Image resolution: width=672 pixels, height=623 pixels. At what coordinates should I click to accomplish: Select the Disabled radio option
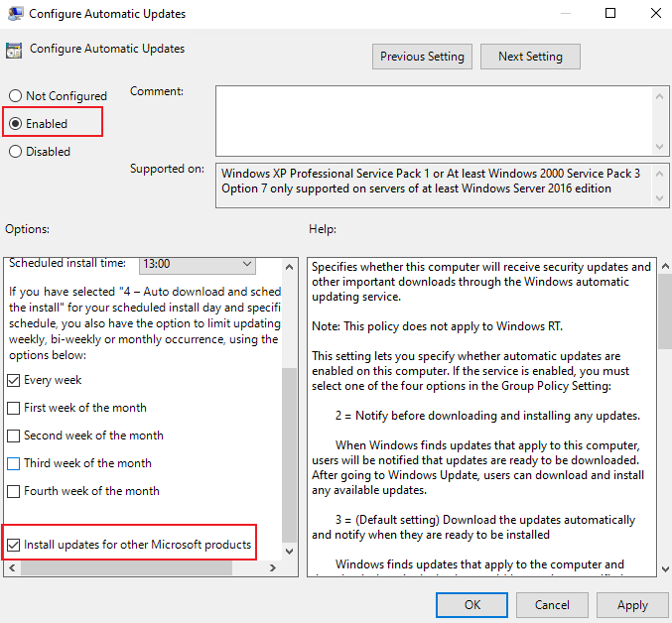click(x=16, y=151)
